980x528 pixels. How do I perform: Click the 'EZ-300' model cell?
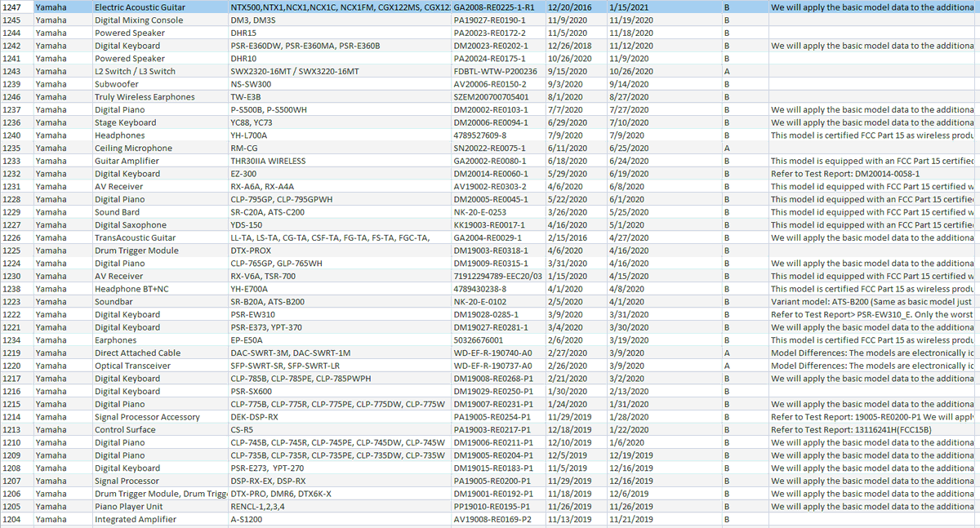pyautogui.click(x=339, y=174)
